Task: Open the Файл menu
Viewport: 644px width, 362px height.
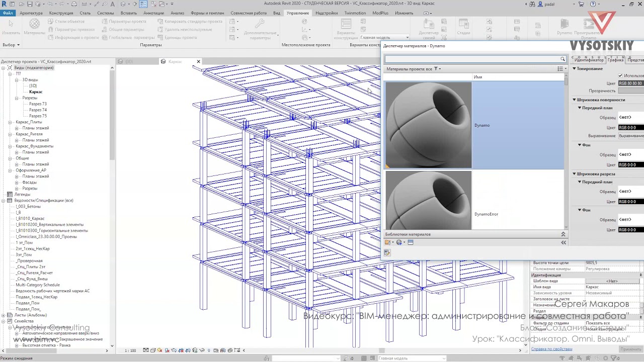Action: (8, 13)
